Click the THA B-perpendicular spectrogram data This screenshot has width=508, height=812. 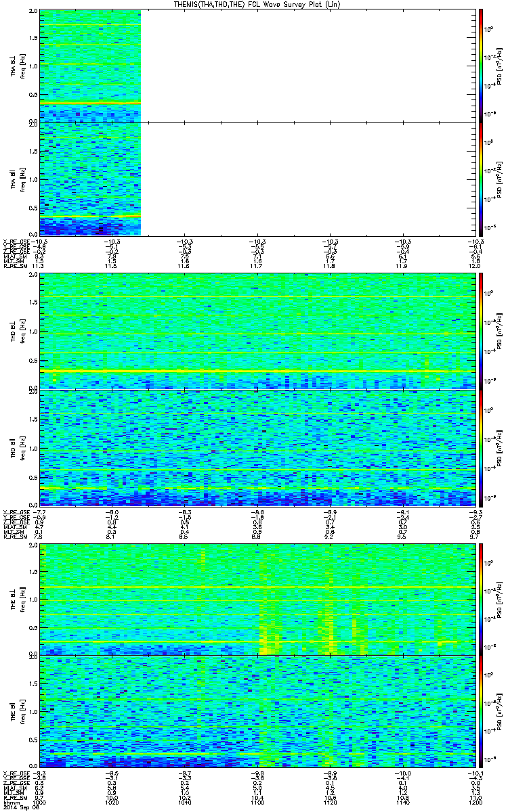(x=90, y=66)
